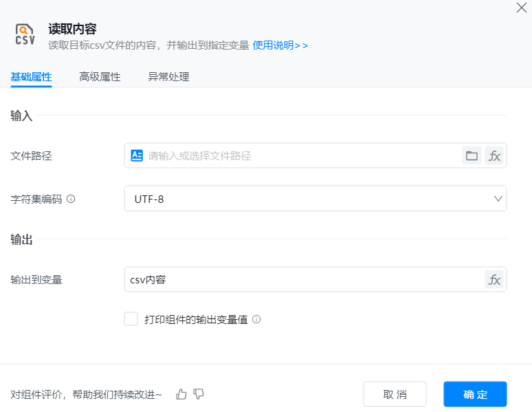Expand the UTF-8 字符集编码 dropdown
Image resolution: width=532 pixels, height=412 pixels.
coord(498,199)
